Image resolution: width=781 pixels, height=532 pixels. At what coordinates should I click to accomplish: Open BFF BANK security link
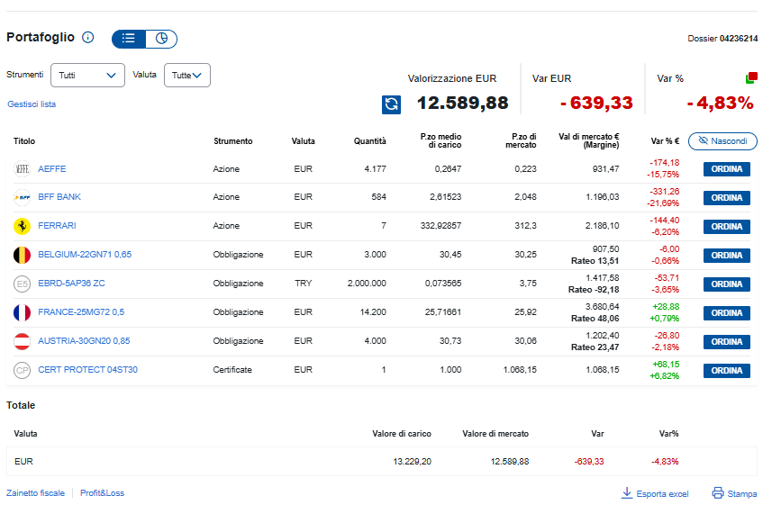coord(59,197)
